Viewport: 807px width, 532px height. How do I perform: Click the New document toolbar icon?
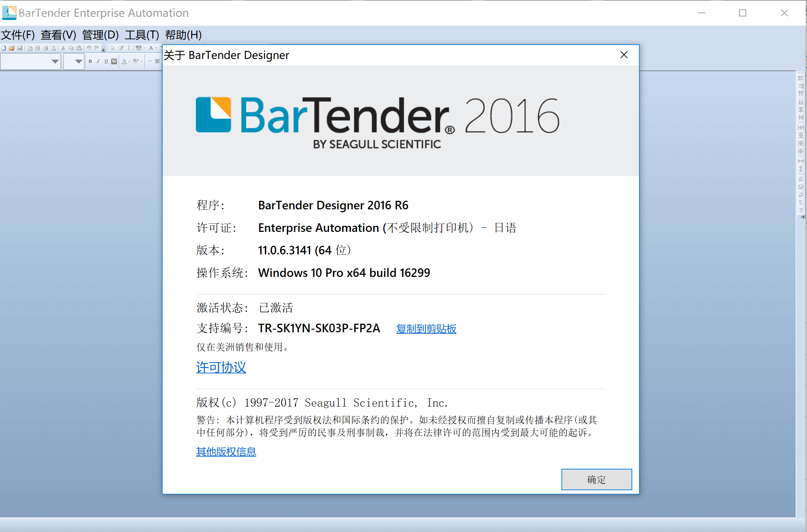(x=4, y=48)
